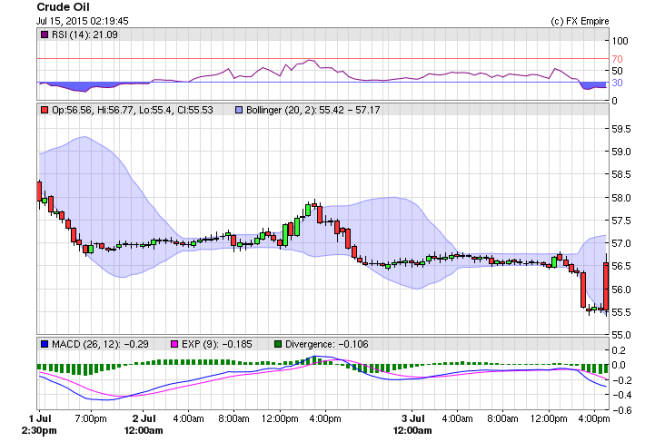
Task: Click the RSI axis value 50
Action: (x=617, y=71)
